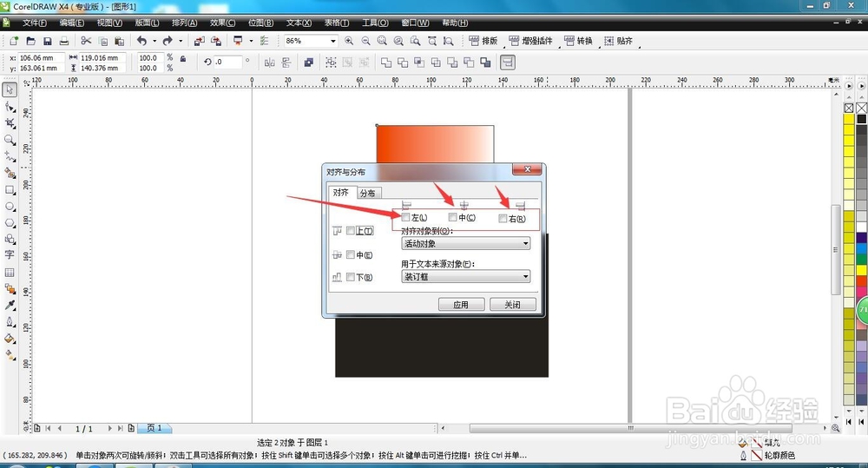
Task: Select the Outline pen tool
Action: 10,322
